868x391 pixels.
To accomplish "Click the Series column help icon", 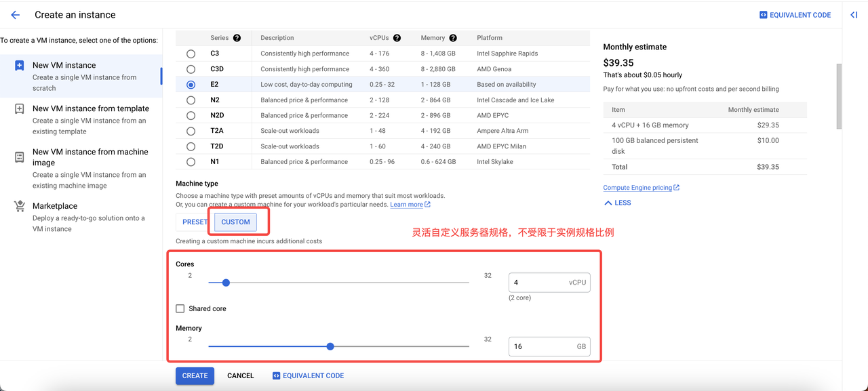I will [237, 39].
